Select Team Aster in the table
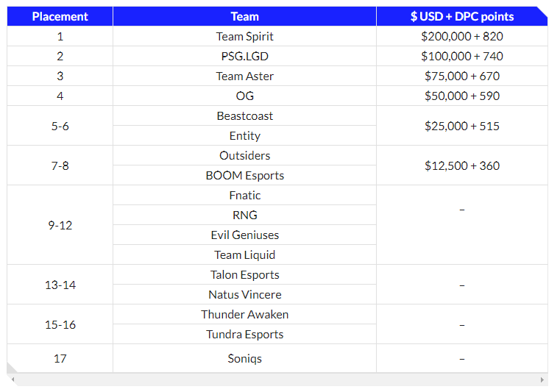The width and height of the screenshot is (560, 392). 244,76
